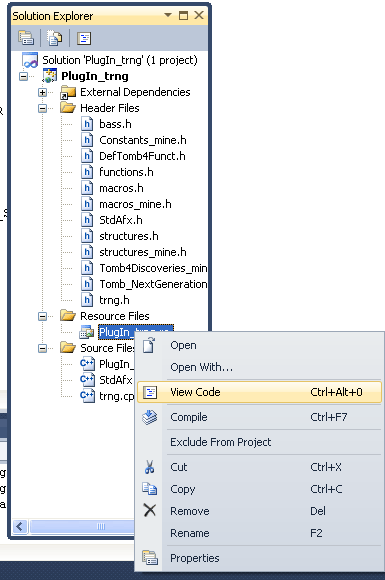Click the View Code toolbar icon
The image size is (385, 580).
(x=84, y=38)
